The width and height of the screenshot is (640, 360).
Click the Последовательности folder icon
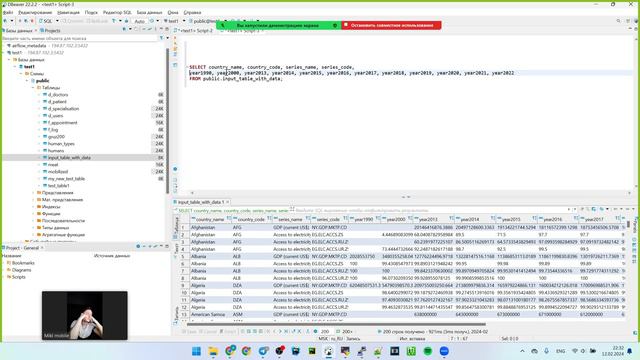(39, 220)
